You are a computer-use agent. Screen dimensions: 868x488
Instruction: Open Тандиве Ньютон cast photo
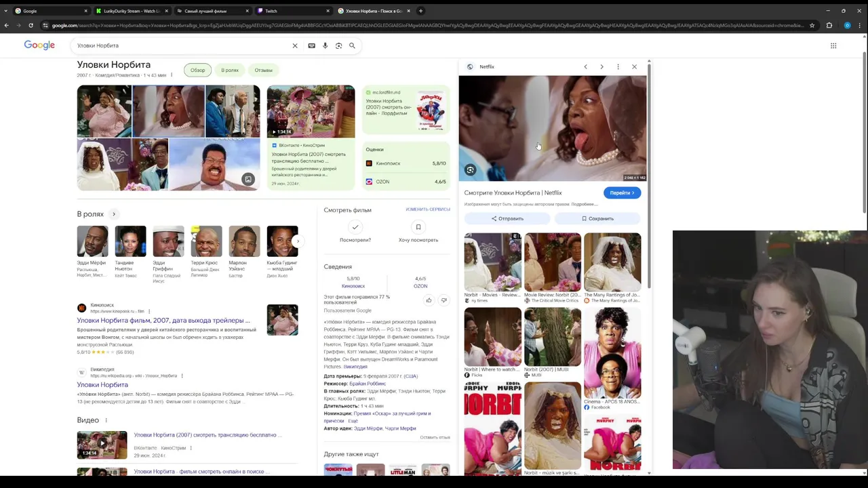click(130, 241)
